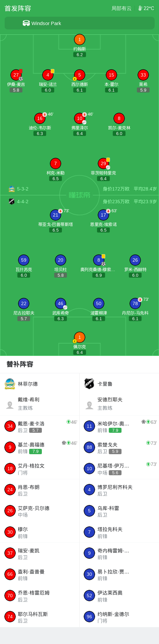
Task: Tap captain 西尔德斯 number 5 circle
Action: tap(80, 75)
